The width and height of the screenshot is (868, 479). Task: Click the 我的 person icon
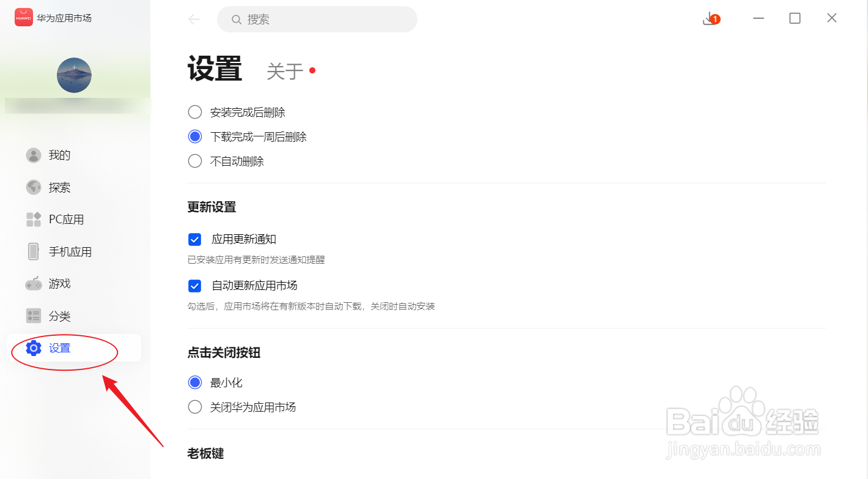34,155
